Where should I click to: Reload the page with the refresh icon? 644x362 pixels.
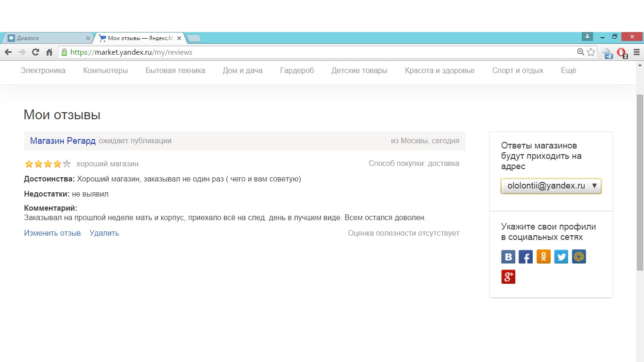coord(35,52)
